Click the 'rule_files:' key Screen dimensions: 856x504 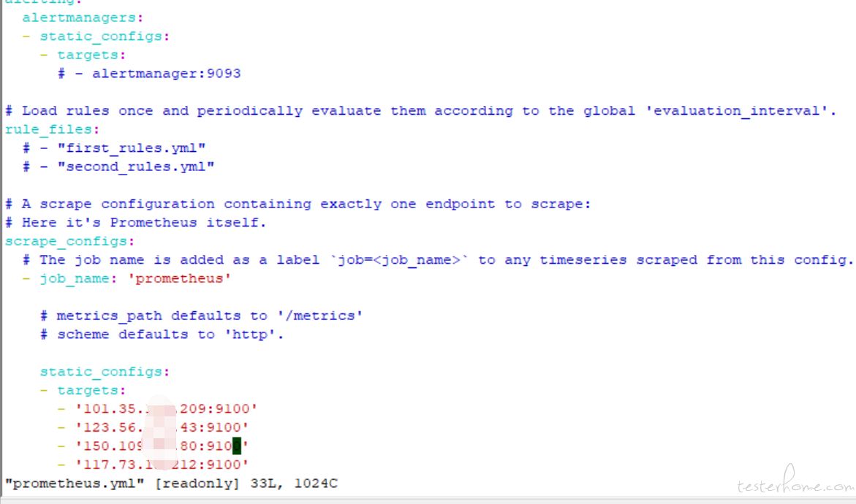coord(53,130)
